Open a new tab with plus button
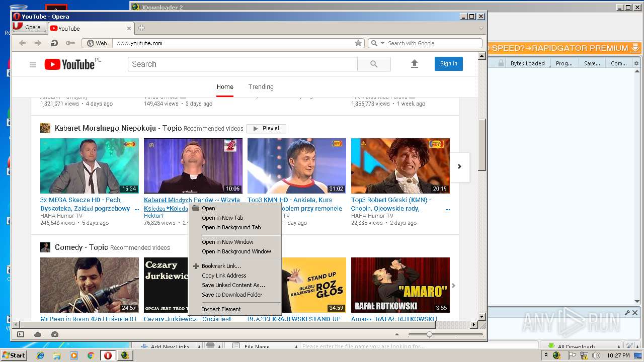This screenshot has width=644, height=362. 141,28
